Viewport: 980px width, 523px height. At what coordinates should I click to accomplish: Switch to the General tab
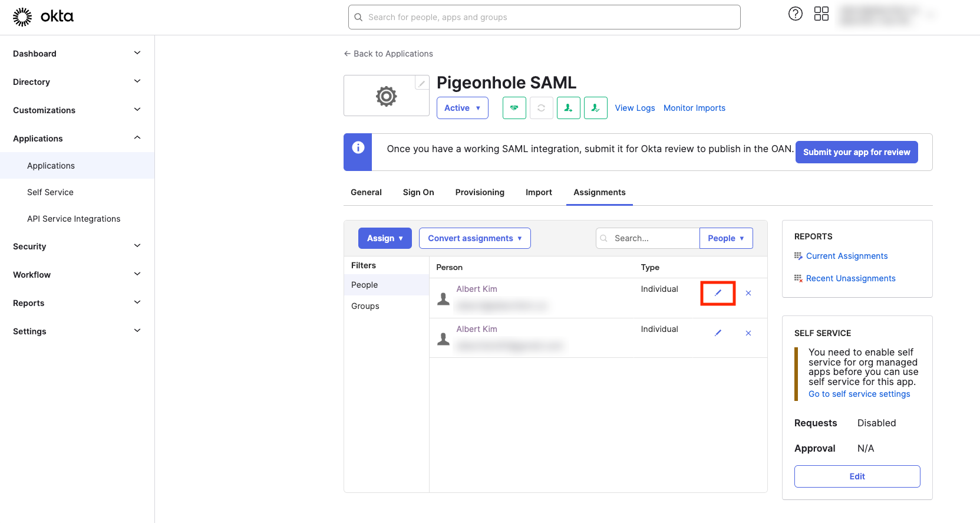click(366, 192)
